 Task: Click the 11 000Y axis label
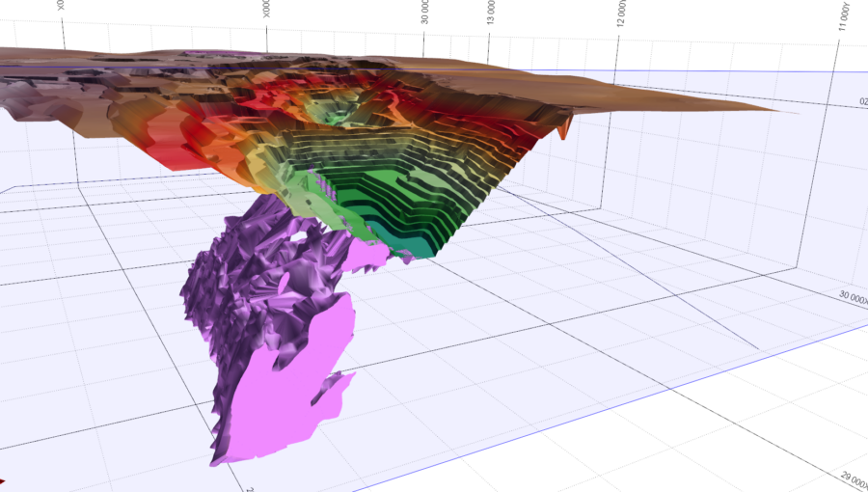[x=844, y=16]
